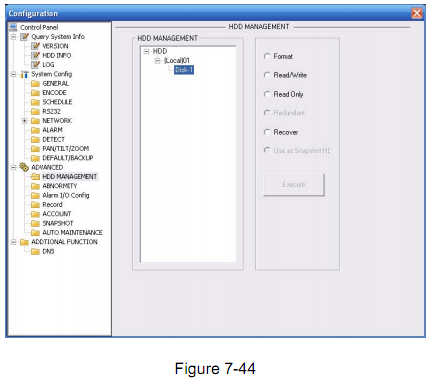Image resolution: width=428 pixels, height=380 pixels.
Task: Select the Format radio button
Action: pyautogui.click(x=267, y=56)
